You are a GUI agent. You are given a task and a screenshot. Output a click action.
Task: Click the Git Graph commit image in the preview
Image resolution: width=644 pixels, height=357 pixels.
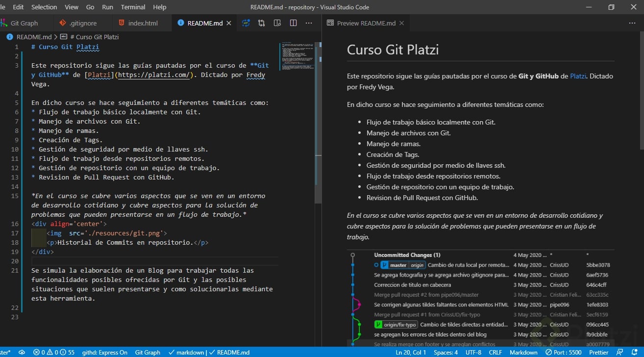[x=480, y=299]
